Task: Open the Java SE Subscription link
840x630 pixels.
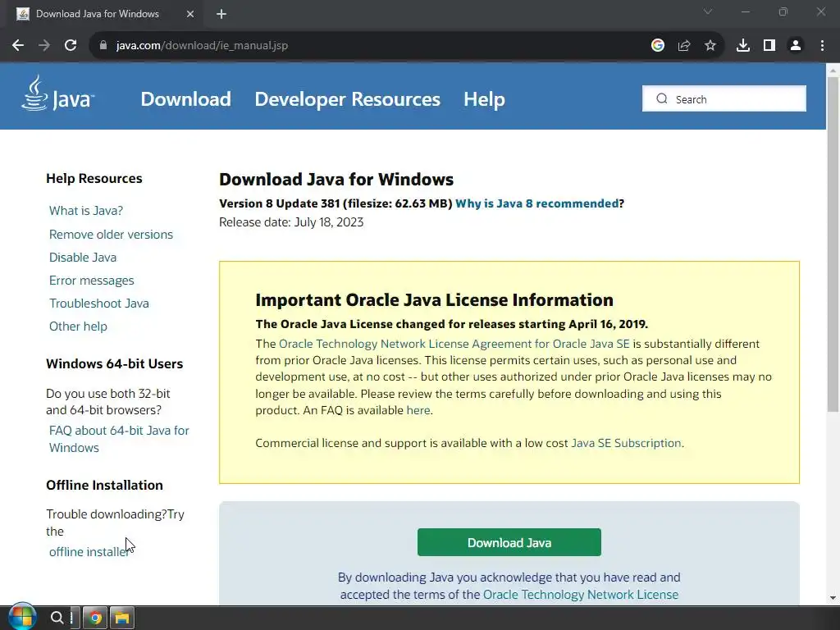Action: [626, 443]
